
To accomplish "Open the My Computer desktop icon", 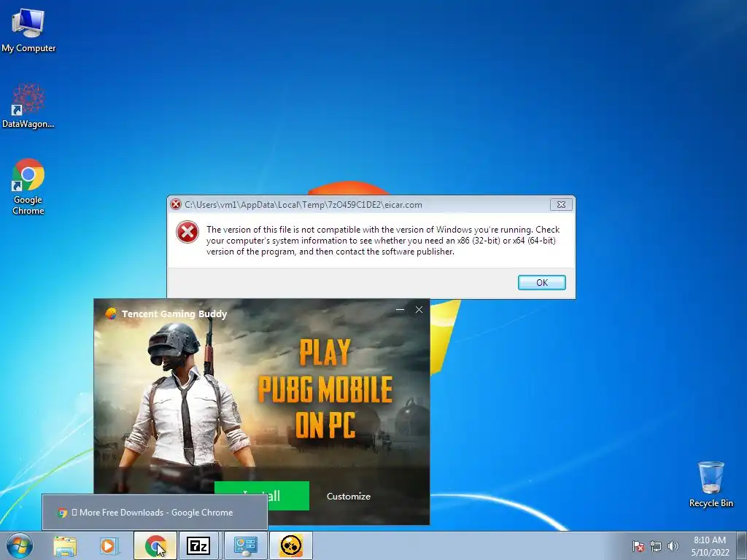I will tap(28, 29).
